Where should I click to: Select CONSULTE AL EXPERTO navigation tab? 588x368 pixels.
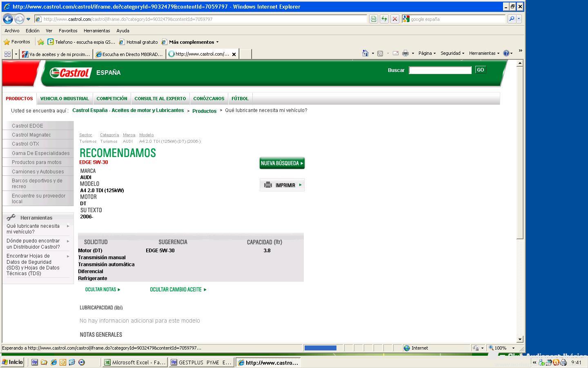(x=160, y=99)
